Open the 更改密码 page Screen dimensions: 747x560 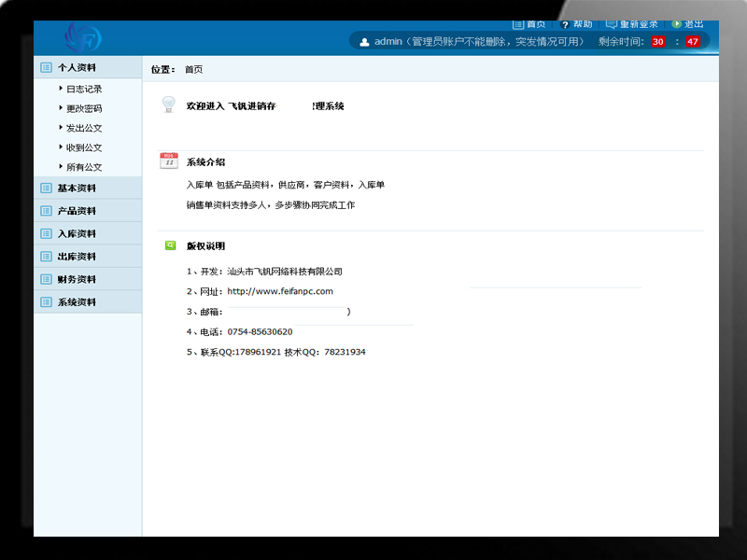84,108
